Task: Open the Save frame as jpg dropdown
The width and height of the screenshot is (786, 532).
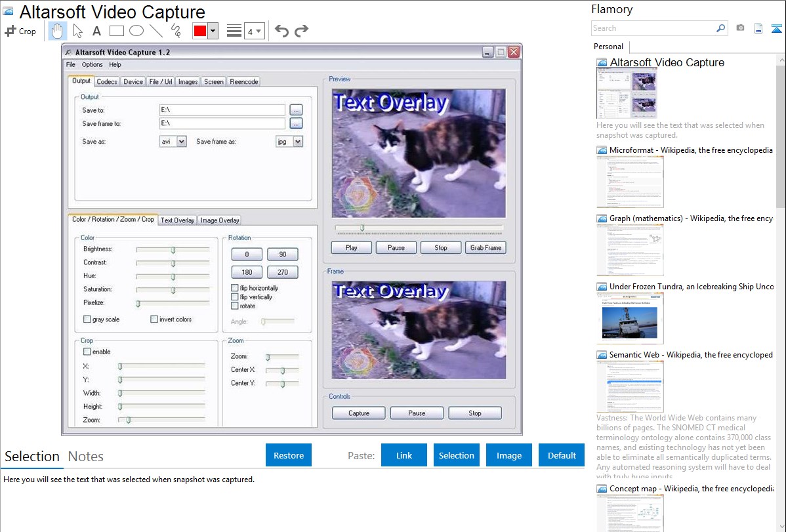Action: pos(298,142)
